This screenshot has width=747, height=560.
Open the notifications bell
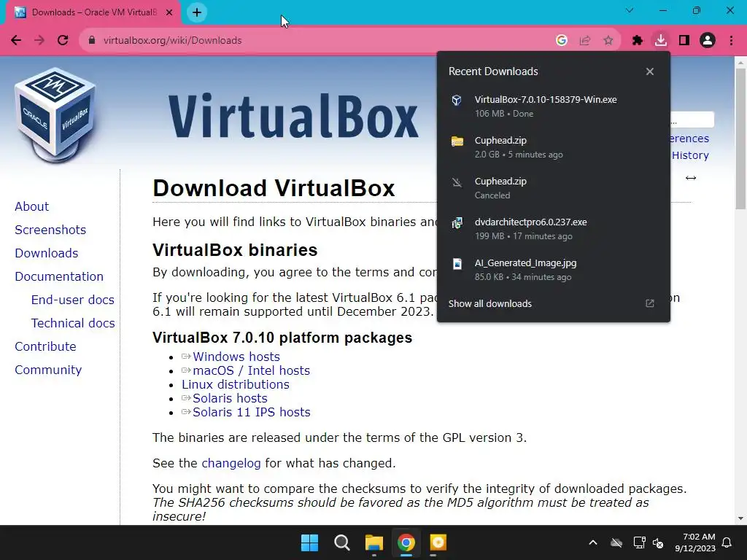pyautogui.click(x=727, y=542)
